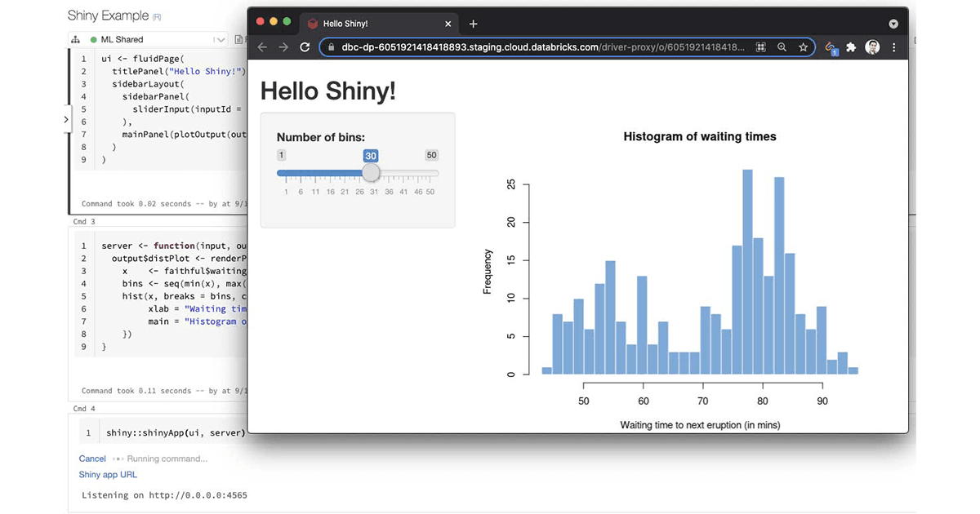980x514 pixels.
Task: Open the Chrome profile avatar
Action: tap(872, 47)
